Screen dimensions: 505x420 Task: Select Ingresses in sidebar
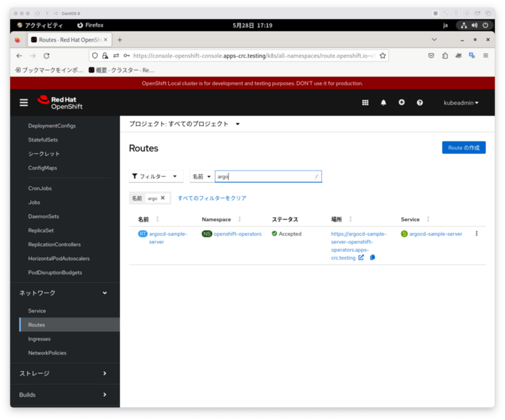(x=39, y=339)
